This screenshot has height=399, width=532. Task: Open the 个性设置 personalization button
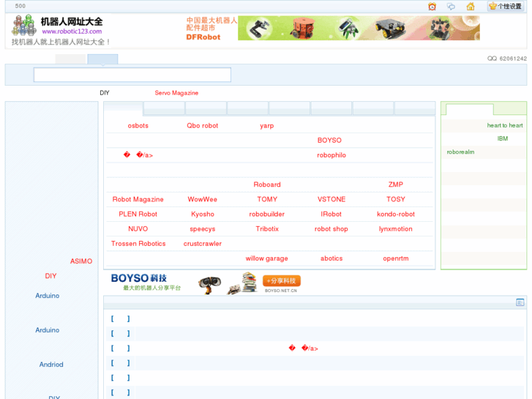pos(506,6)
